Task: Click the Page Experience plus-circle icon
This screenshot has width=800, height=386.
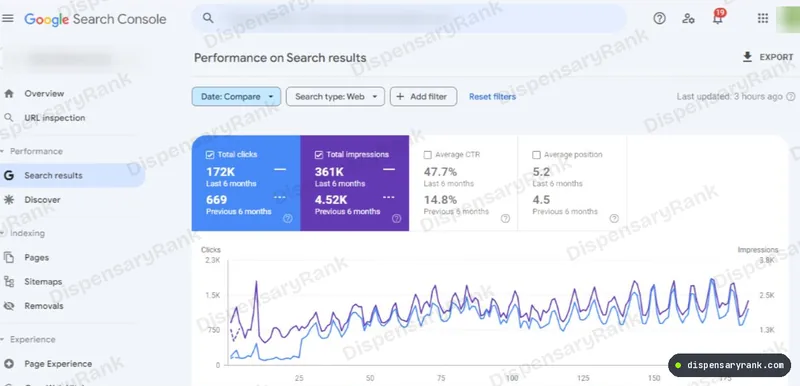Action: 9,364
